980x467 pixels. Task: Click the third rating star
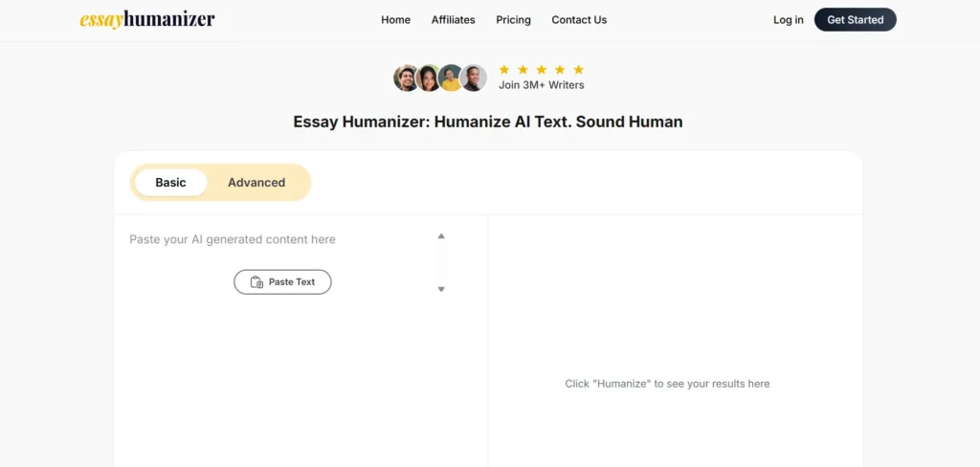542,70
